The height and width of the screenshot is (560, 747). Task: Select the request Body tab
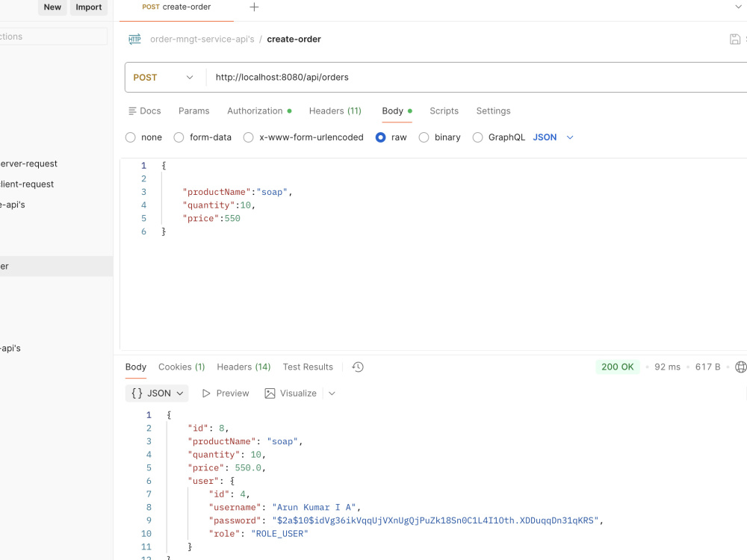397,111
